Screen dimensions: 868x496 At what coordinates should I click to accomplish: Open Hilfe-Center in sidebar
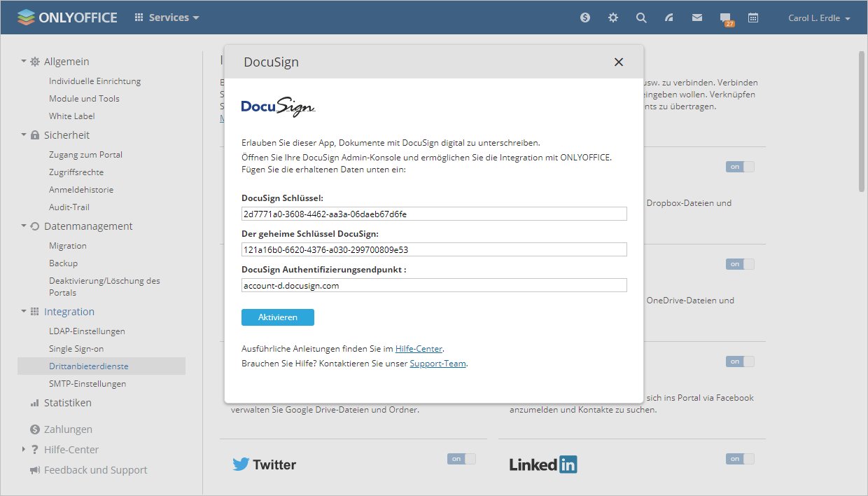point(71,450)
